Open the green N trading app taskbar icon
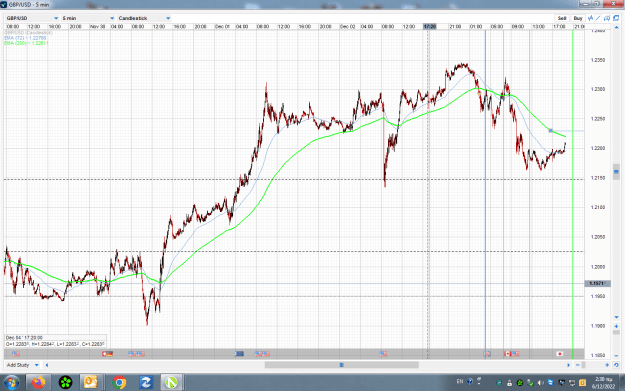This screenshot has height=391, width=625. pyautogui.click(x=172, y=383)
